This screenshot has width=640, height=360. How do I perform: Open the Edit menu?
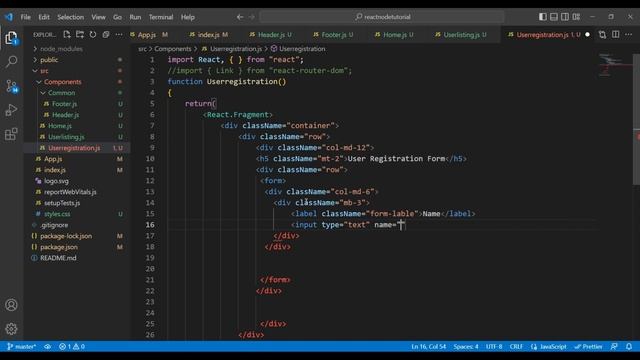coord(44,17)
